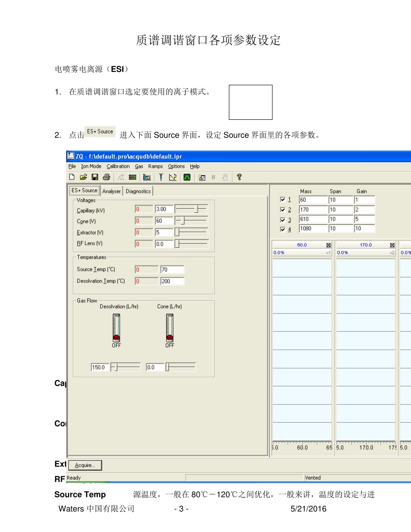Toggle the API gas toolbar icon
Screen dimensions: 411x532
[147, 177]
